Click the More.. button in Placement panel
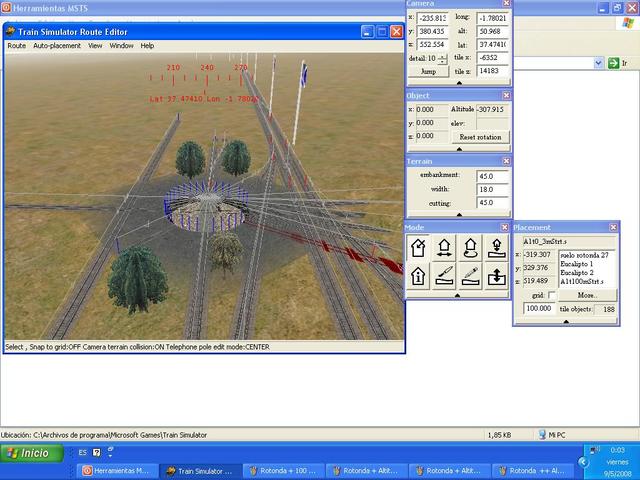 pyautogui.click(x=586, y=296)
